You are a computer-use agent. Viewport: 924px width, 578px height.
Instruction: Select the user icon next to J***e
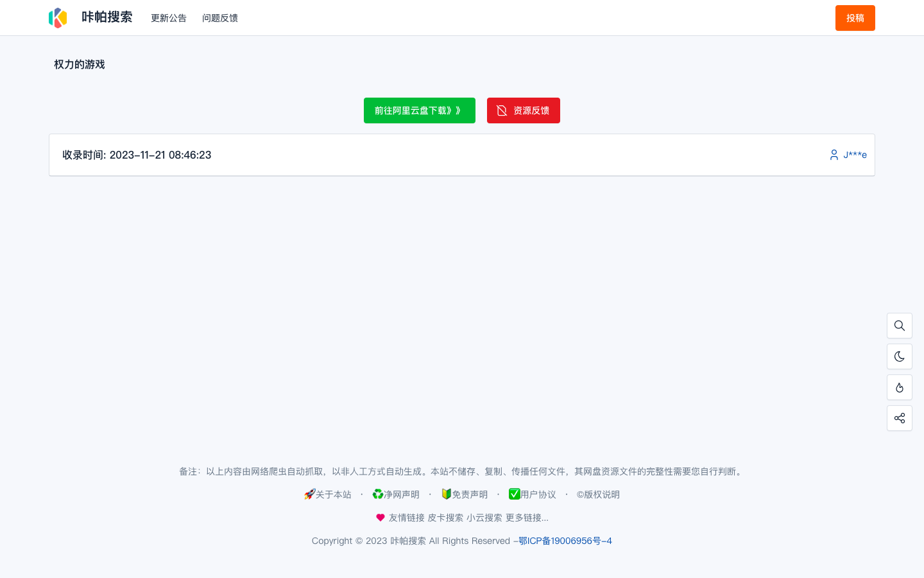tap(834, 155)
